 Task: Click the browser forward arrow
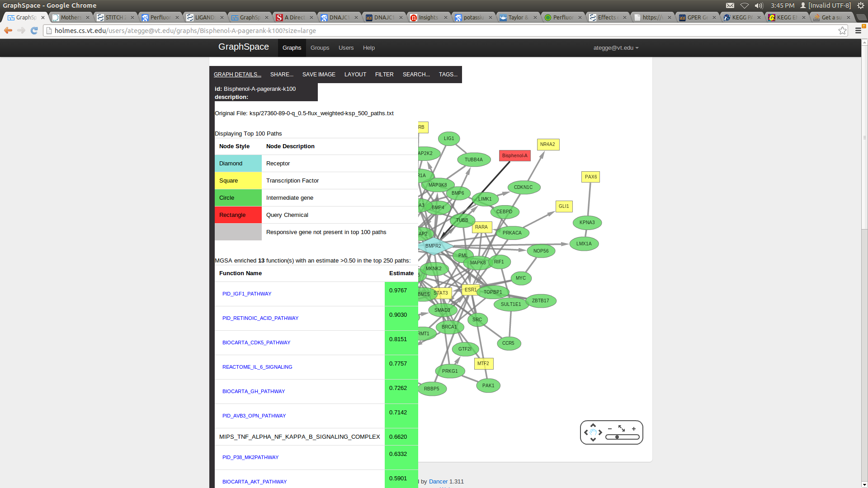click(x=21, y=30)
